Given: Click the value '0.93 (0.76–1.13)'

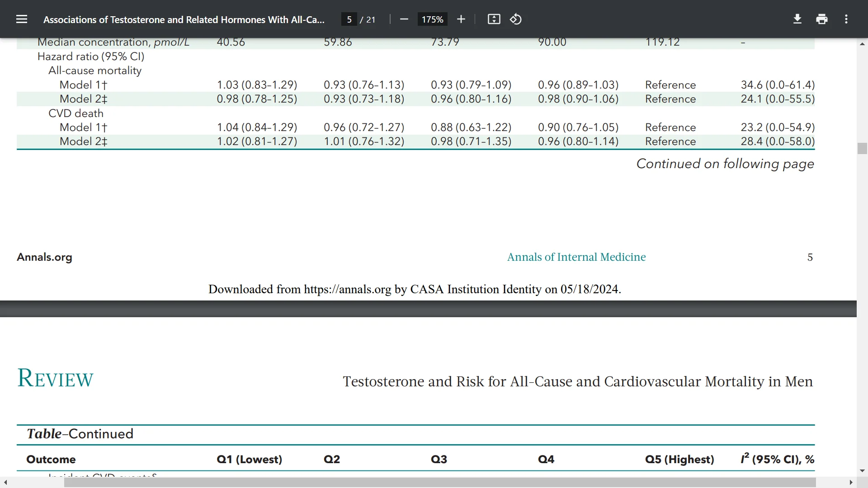Looking at the screenshot, I should point(364,85).
